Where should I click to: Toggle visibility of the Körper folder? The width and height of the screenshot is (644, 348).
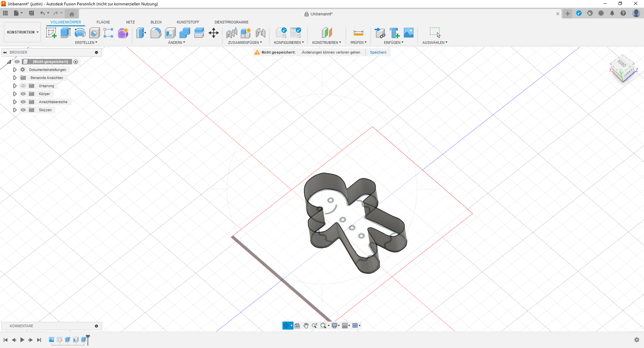click(23, 94)
